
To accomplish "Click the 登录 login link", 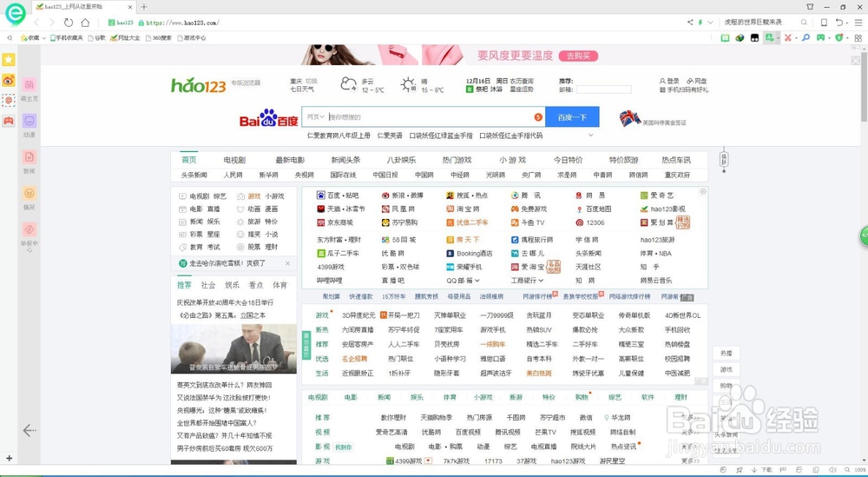I will click(669, 81).
